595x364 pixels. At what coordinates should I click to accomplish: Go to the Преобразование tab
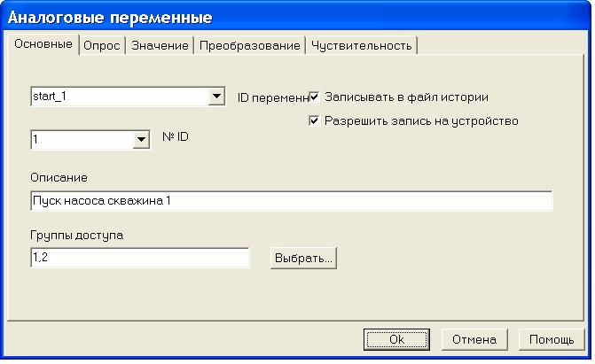(249, 46)
